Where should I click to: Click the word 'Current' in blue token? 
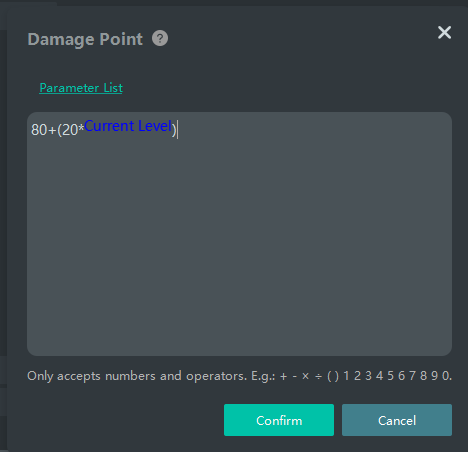coord(109,126)
